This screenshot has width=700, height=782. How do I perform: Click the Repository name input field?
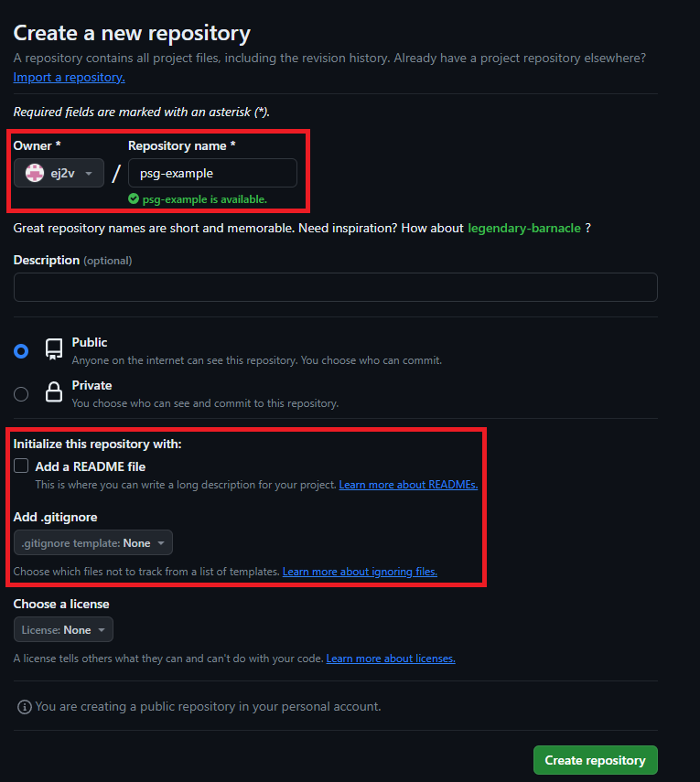point(212,173)
